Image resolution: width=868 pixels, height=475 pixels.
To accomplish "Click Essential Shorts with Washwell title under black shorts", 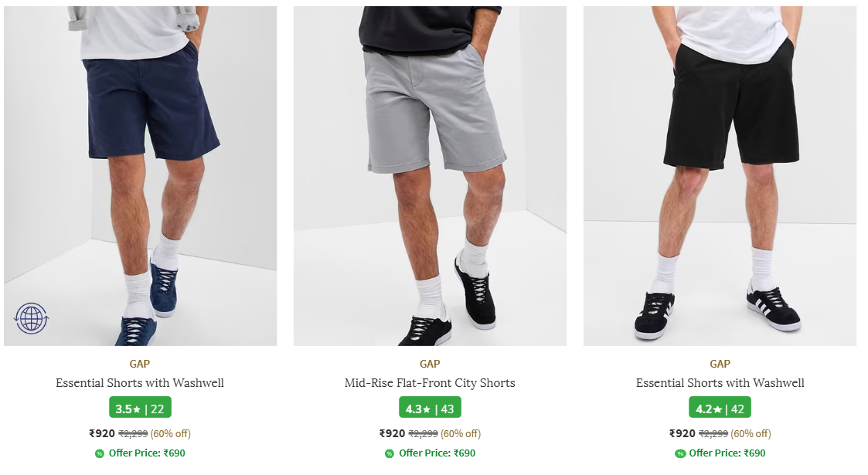I will pos(720,383).
